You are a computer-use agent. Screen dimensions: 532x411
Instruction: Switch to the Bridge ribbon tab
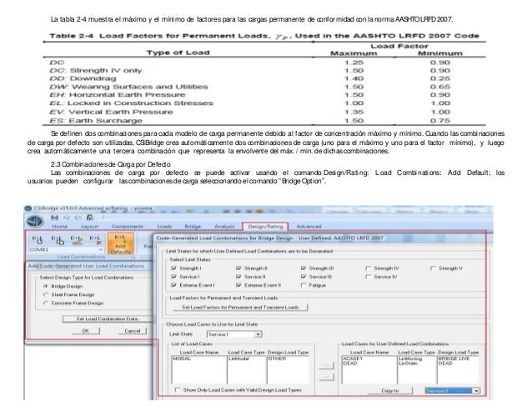[193, 226]
